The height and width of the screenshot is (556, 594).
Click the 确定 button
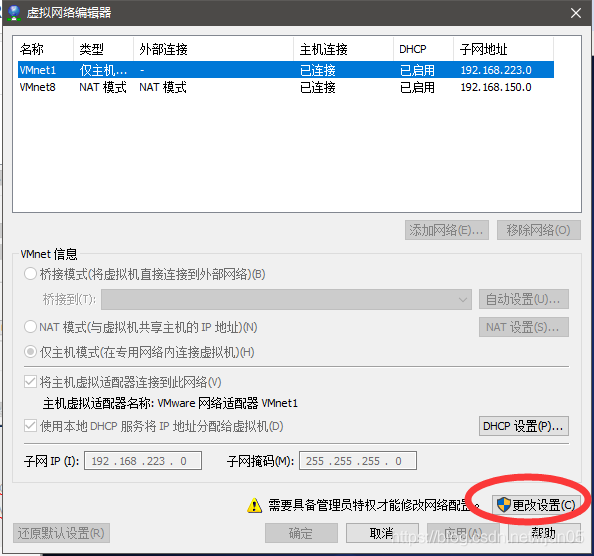coord(301,533)
